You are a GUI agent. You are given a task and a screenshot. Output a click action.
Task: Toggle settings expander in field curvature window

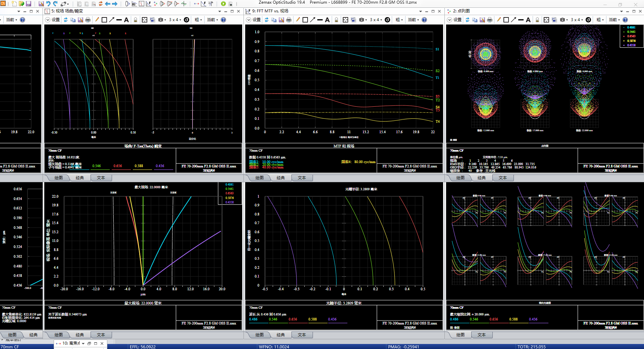tap(48, 20)
